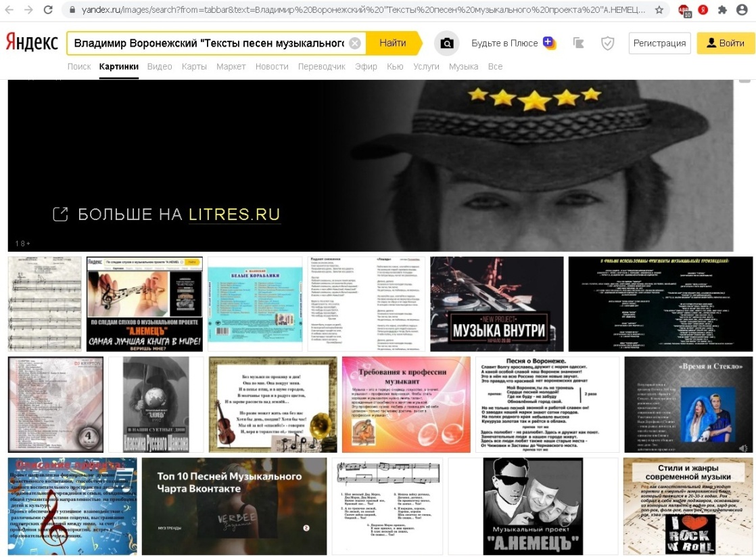Bookmark this page with the star icon

tap(659, 9)
